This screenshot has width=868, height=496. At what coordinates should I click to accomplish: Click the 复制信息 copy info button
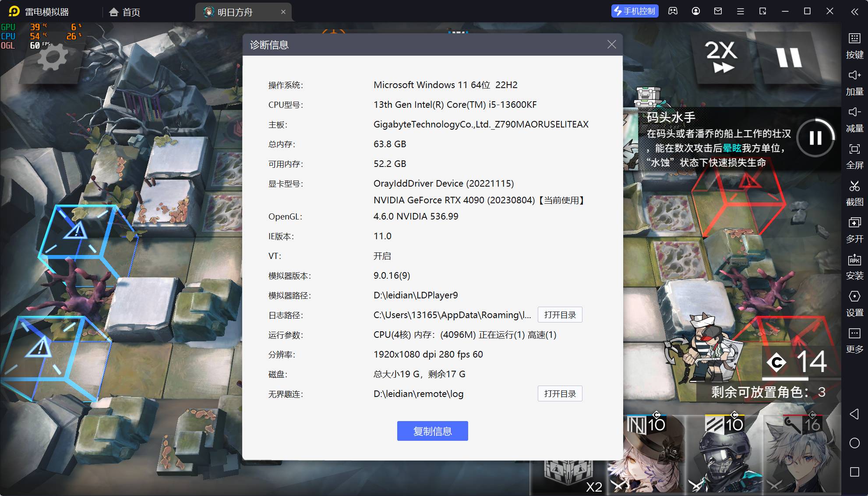pyautogui.click(x=432, y=431)
